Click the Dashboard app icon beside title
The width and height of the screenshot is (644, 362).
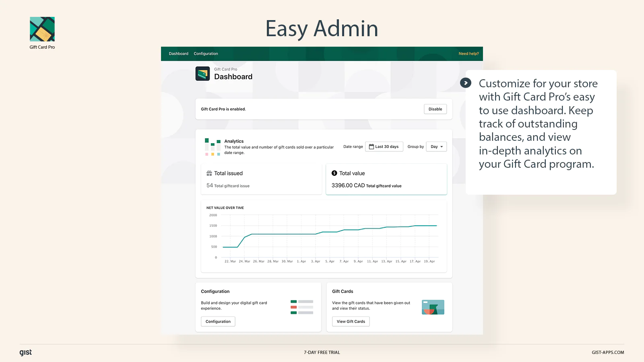click(x=202, y=74)
